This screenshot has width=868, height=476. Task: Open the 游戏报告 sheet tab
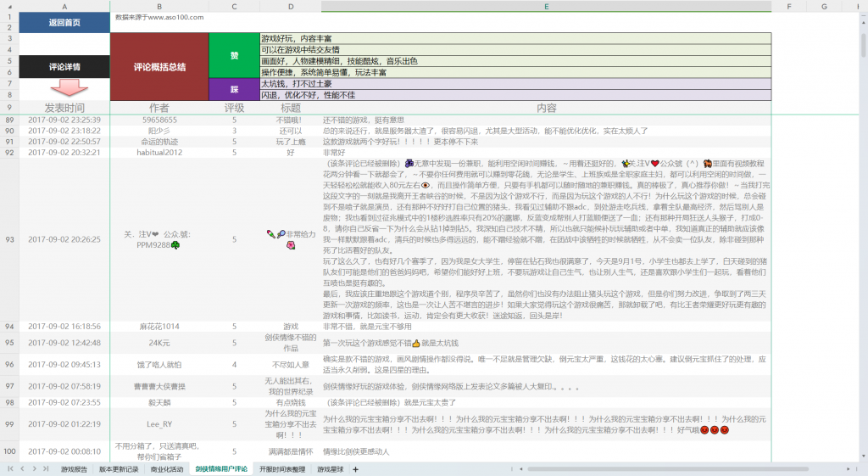pyautogui.click(x=74, y=469)
